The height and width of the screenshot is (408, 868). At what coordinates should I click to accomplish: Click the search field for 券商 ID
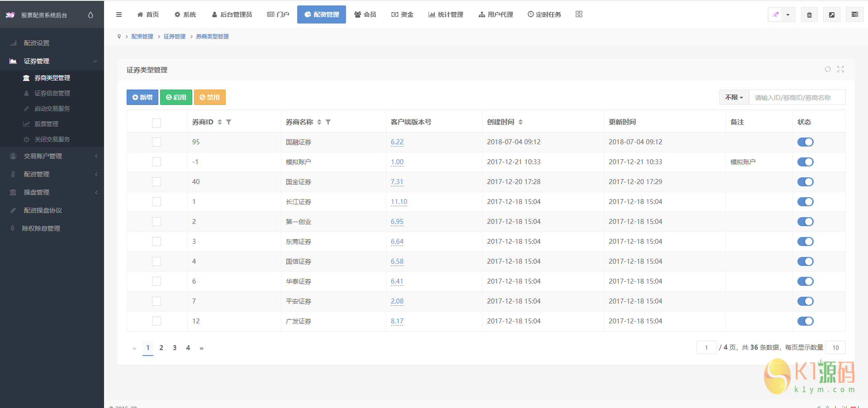[797, 97]
